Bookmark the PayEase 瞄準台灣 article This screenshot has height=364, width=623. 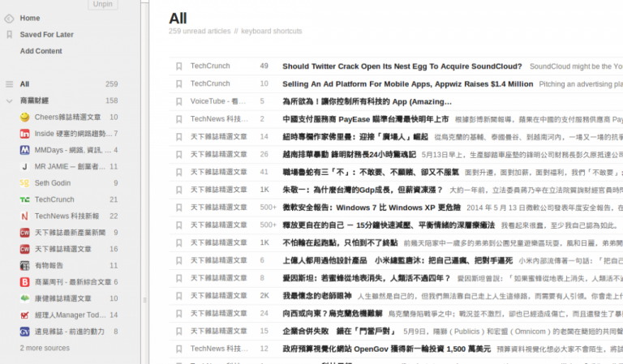point(179,119)
